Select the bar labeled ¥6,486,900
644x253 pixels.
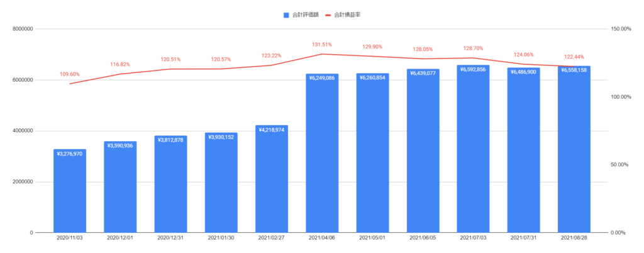coord(524,150)
